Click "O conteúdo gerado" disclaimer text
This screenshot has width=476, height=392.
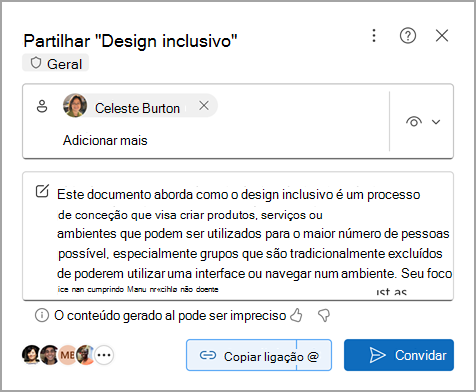coord(170,315)
